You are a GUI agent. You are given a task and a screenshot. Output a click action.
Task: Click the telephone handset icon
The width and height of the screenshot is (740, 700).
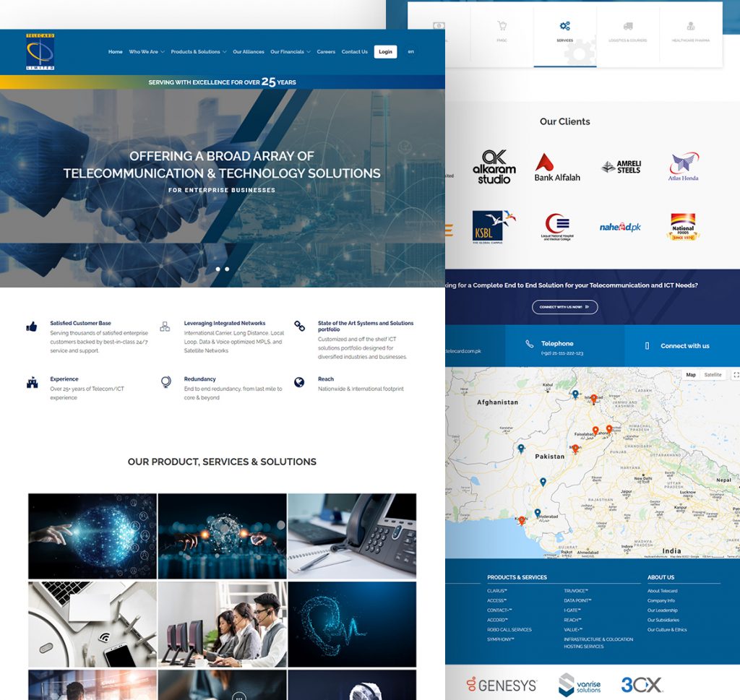click(530, 344)
